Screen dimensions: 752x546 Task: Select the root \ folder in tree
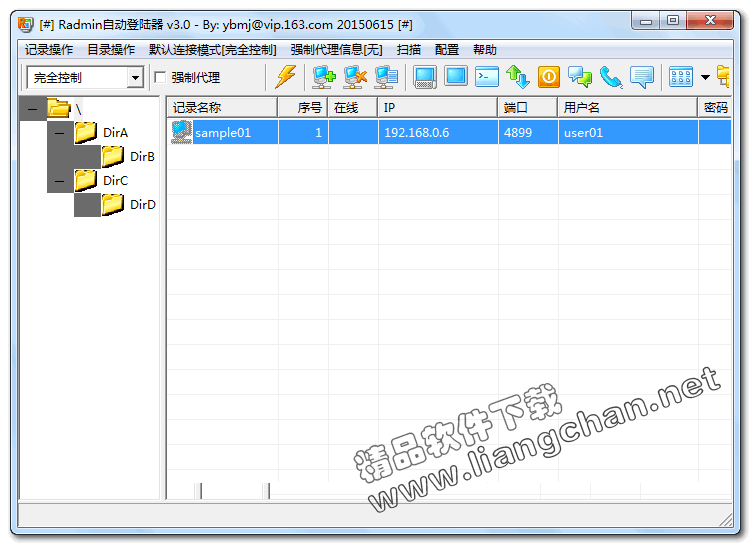click(x=65, y=108)
